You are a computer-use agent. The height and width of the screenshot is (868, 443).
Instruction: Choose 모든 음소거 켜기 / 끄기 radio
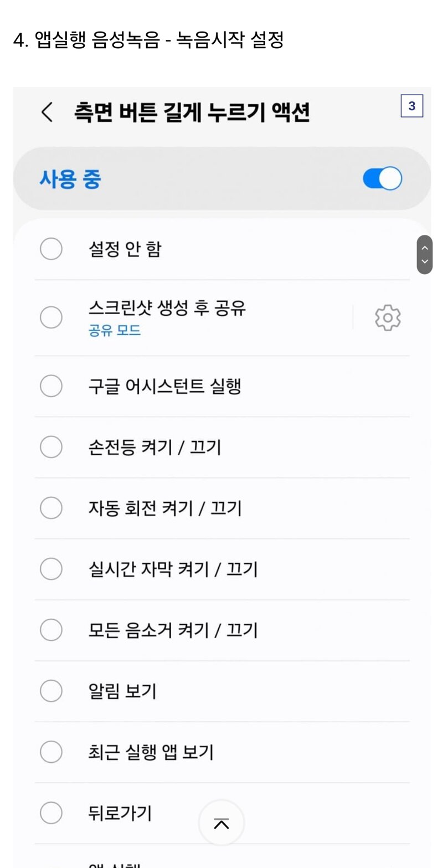[x=51, y=630]
